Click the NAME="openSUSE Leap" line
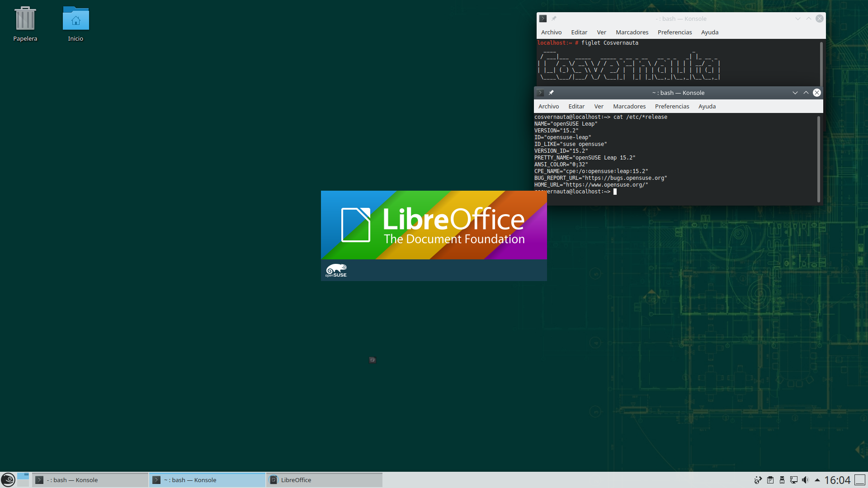 [566, 124]
